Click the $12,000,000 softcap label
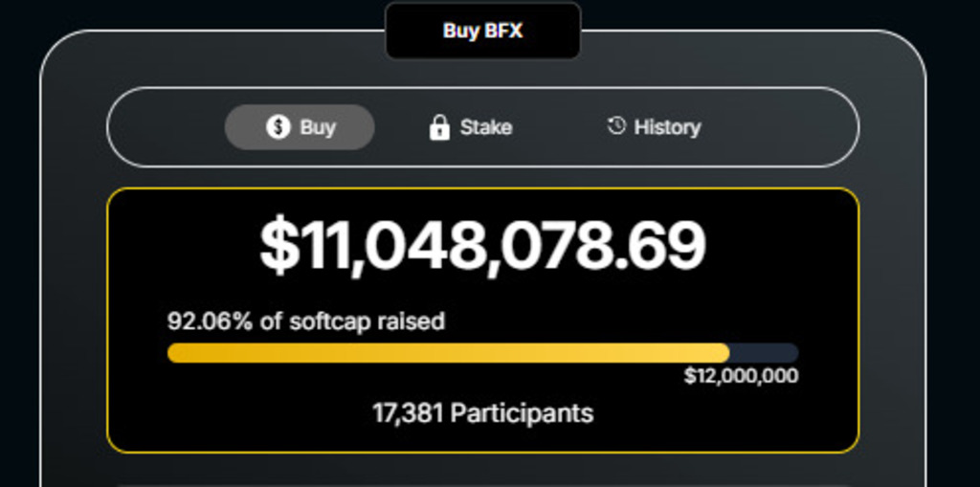 pos(741,376)
